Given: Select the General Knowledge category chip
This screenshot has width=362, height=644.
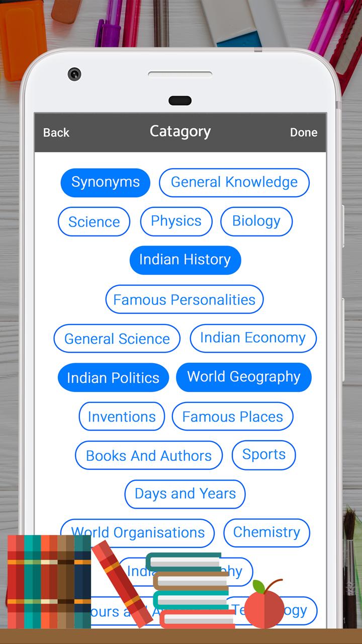Looking at the screenshot, I should point(234,183).
